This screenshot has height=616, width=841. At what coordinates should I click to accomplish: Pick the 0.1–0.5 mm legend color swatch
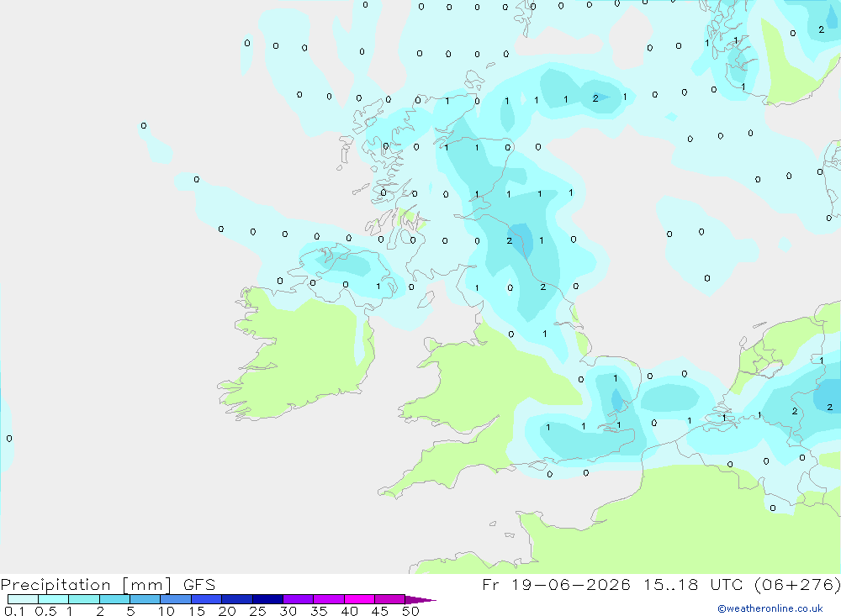pyautogui.click(x=23, y=599)
